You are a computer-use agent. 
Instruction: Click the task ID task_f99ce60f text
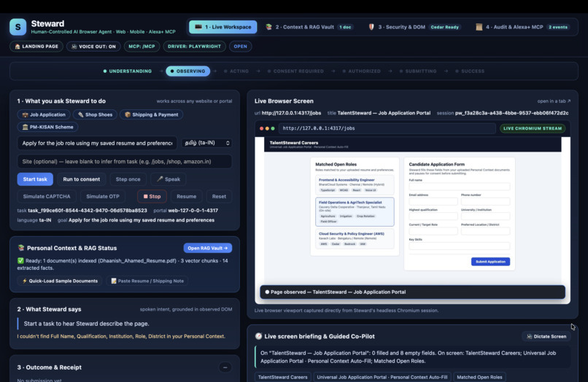coord(88,210)
